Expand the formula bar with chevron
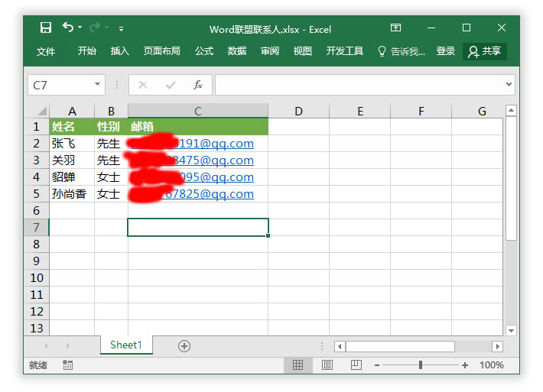543x392 pixels. [509, 84]
